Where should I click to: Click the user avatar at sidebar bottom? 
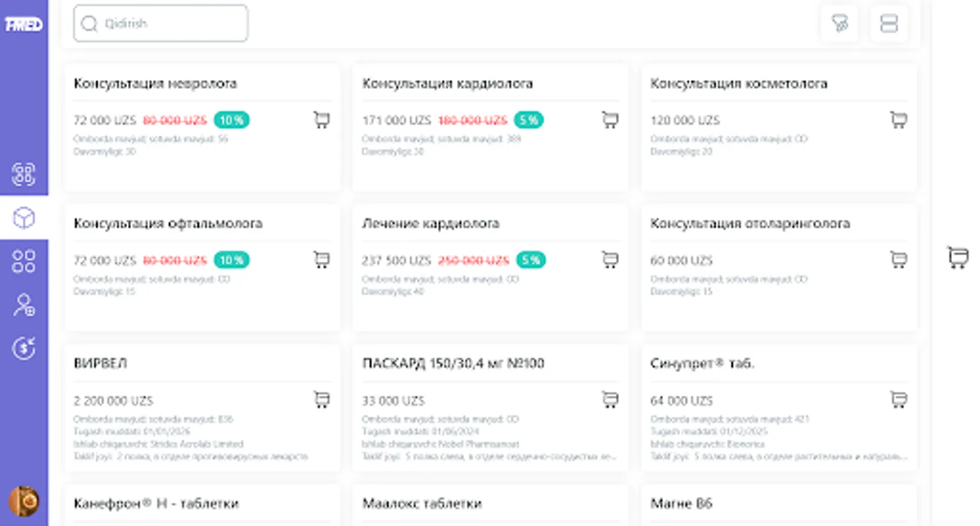[24, 501]
